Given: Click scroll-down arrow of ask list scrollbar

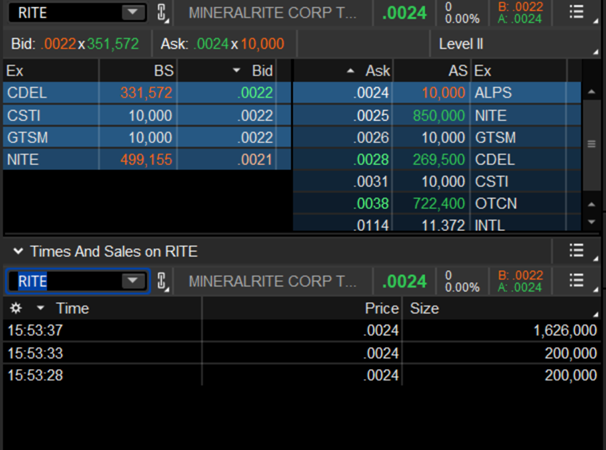Looking at the screenshot, I should pyautogui.click(x=591, y=222).
